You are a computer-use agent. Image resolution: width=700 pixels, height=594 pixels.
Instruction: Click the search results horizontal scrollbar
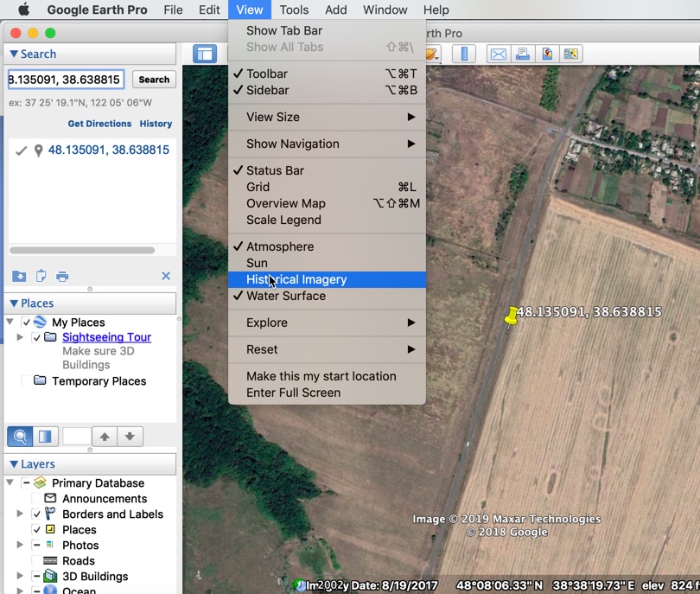(x=83, y=251)
